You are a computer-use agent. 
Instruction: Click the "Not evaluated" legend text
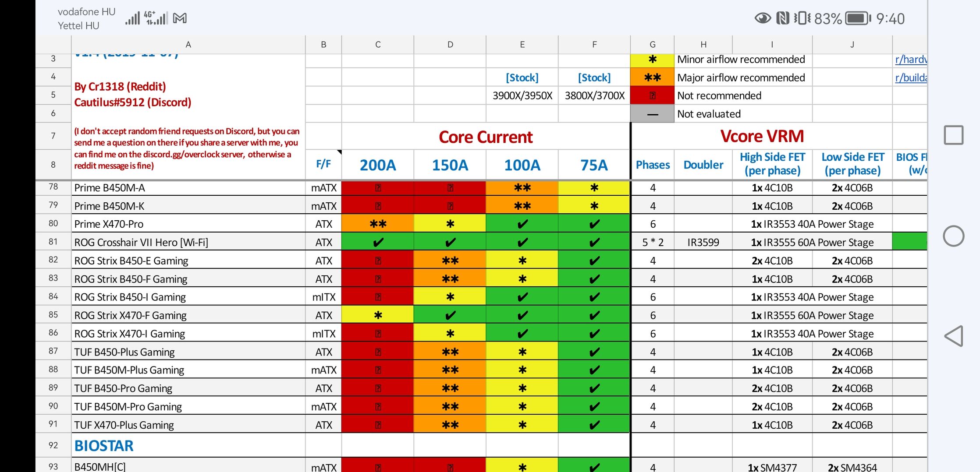pos(709,114)
